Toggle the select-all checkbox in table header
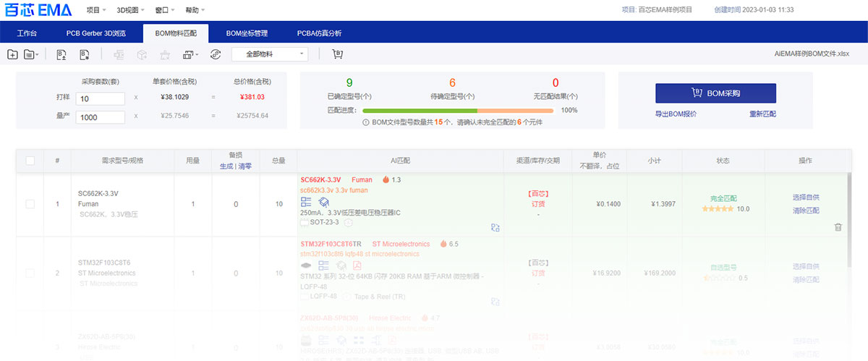Viewport: 868px width, 361px height. point(30,161)
